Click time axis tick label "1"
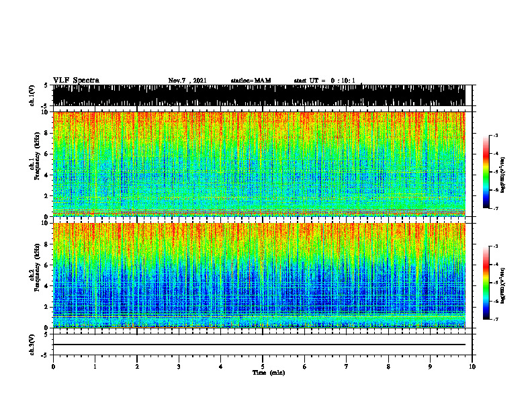532x411 pixels. (x=95, y=367)
